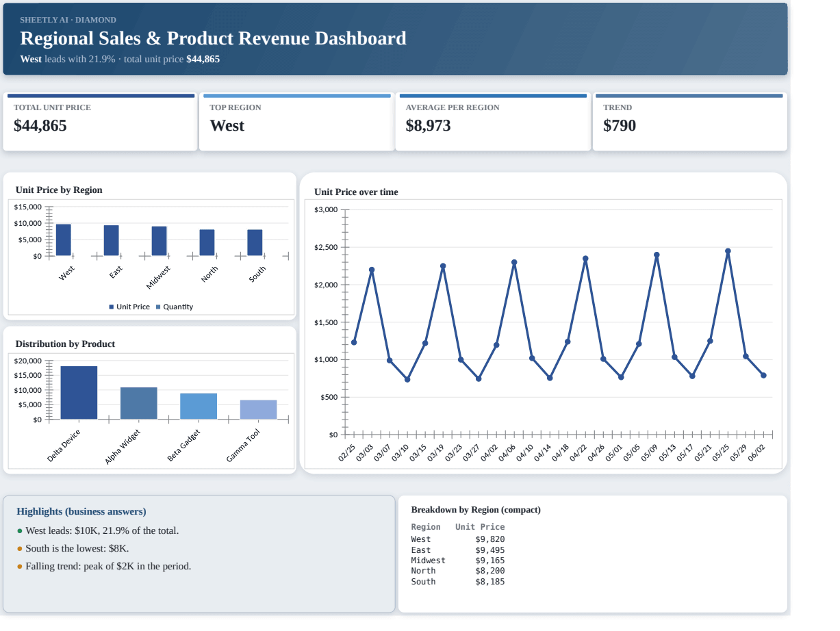The height and width of the screenshot is (631, 840).
Task: Click the $9,495 value for East
Action: pos(490,550)
